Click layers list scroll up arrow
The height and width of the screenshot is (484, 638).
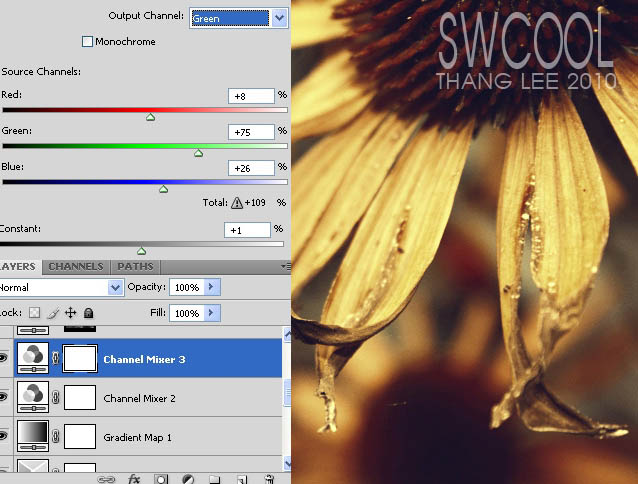[287, 335]
